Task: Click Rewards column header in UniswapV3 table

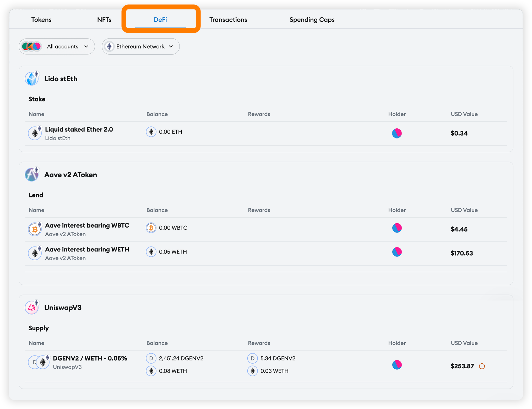Action: coord(259,343)
